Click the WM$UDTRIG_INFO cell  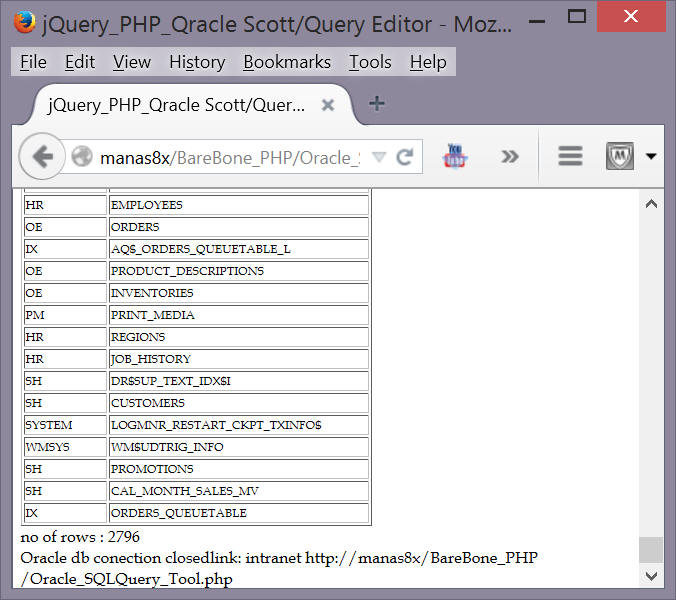[239, 447]
